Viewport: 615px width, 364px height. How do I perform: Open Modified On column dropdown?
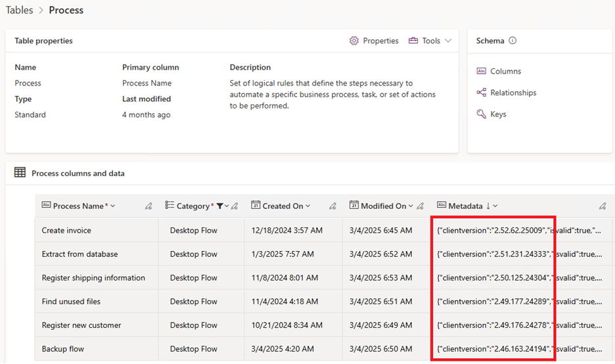411,206
